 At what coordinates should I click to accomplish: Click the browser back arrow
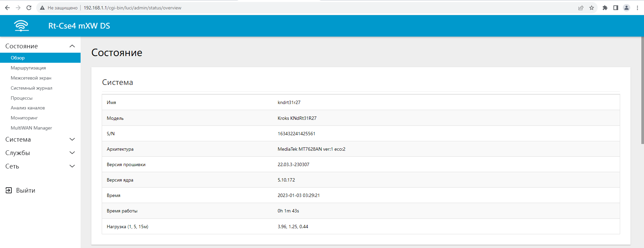(x=7, y=8)
